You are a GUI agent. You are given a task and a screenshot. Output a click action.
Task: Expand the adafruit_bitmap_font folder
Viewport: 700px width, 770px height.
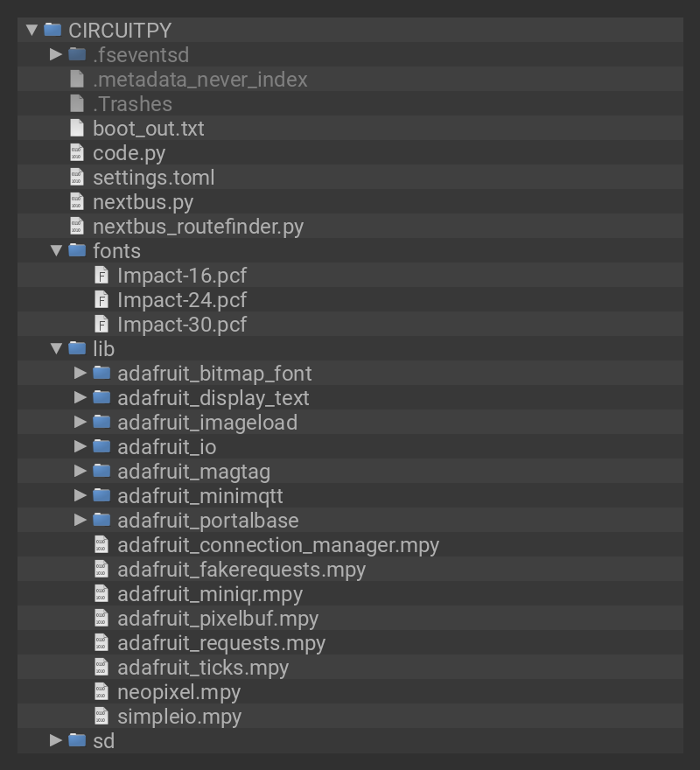pyautogui.click(x=80, y=374)
